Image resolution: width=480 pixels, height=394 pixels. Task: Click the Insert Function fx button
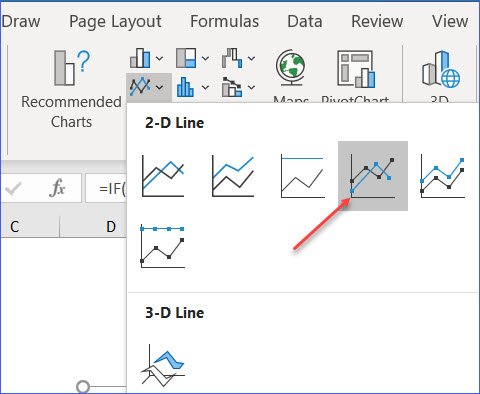click(x=57, y=188)
